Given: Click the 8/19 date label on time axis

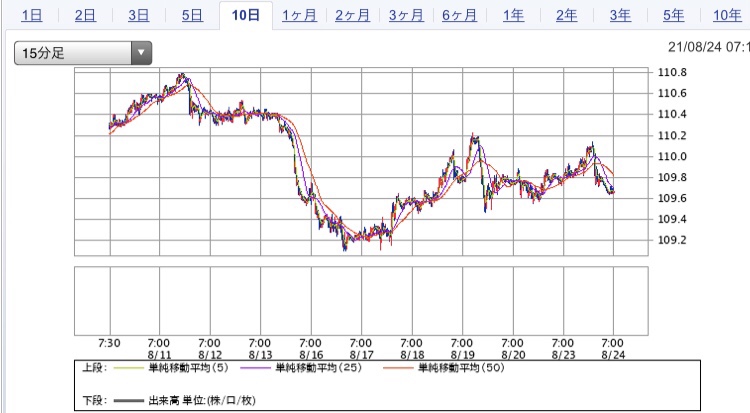Looking at the screenshot, I should pos(463,355).
